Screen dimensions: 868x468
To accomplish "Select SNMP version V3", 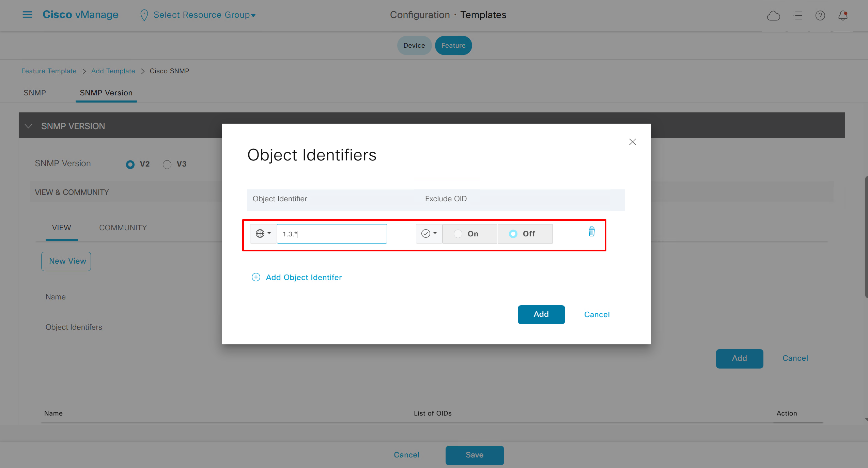I will coord(167,165).
